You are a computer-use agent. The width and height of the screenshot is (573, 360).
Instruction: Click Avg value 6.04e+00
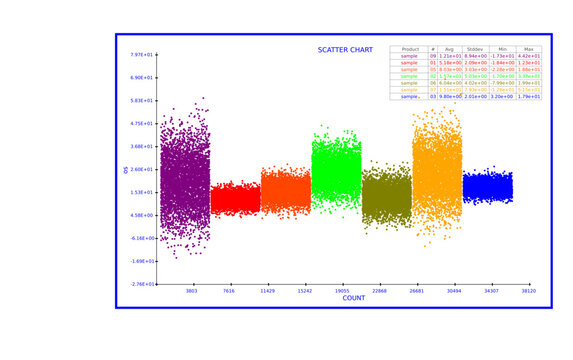[x=450, y=83]
